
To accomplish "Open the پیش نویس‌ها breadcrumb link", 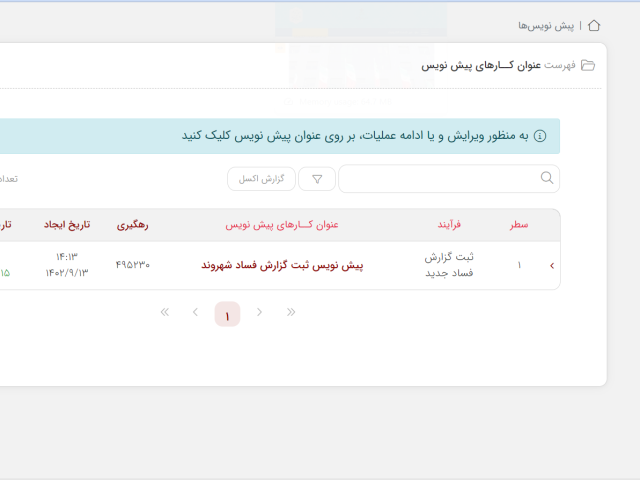I will (546, 25).
